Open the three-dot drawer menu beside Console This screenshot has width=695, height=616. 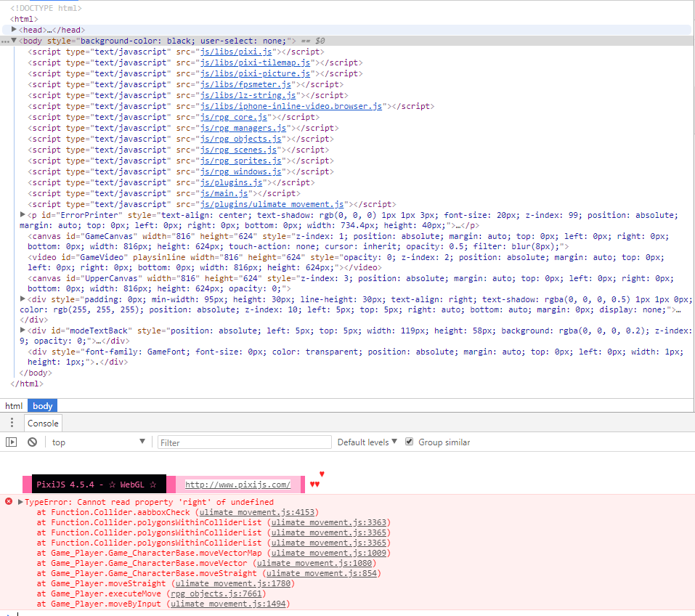point(12,423)
